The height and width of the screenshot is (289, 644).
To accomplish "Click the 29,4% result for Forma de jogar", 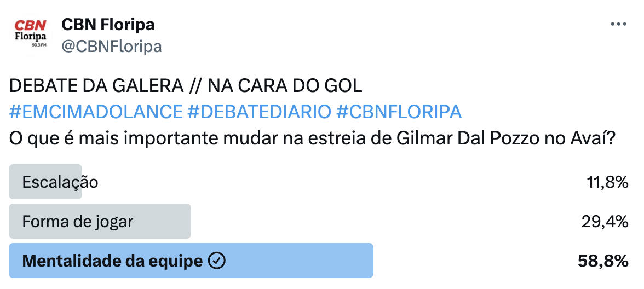I will pos(605,222).
